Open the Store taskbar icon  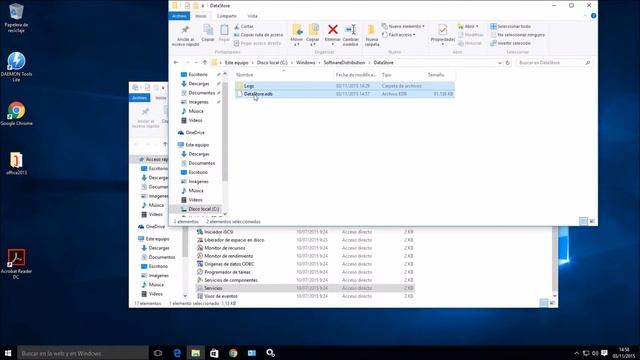click(214, 353)
